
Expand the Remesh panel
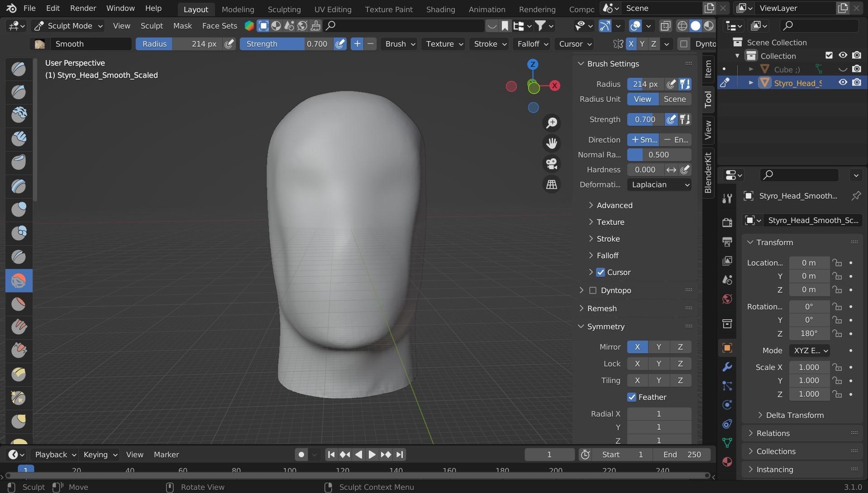click(601, 308)
